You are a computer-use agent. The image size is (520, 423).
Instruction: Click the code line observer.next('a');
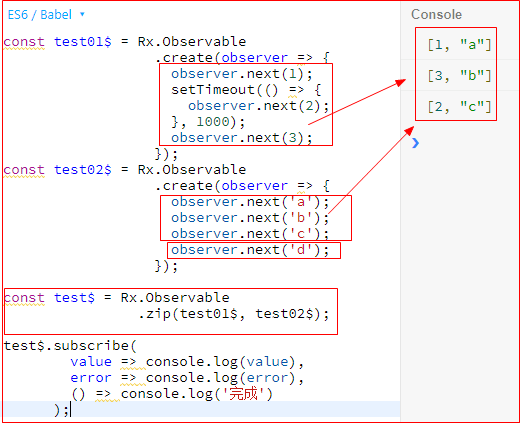click(x=250, y=202)
